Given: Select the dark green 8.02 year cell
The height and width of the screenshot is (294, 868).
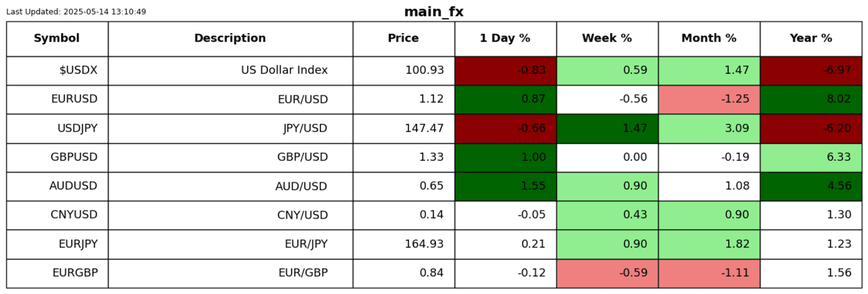Looking at the screenshot, I should tap(811, 100).
